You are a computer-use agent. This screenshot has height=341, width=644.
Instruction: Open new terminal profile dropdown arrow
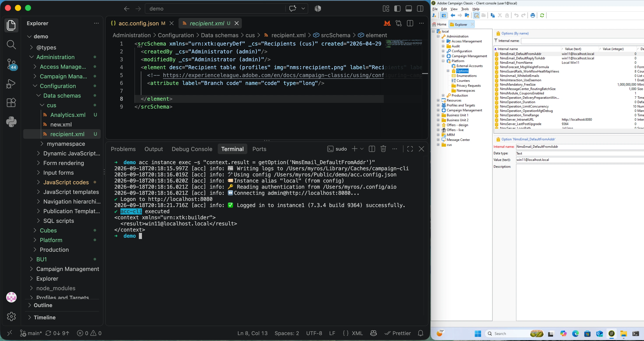[x=362, y=149]
